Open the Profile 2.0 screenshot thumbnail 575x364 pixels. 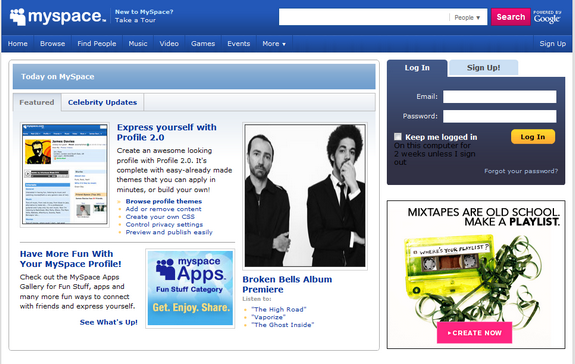coord(65,175)
